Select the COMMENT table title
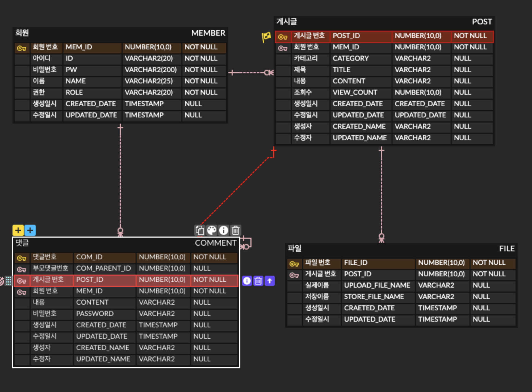 [x=215, y=243]
